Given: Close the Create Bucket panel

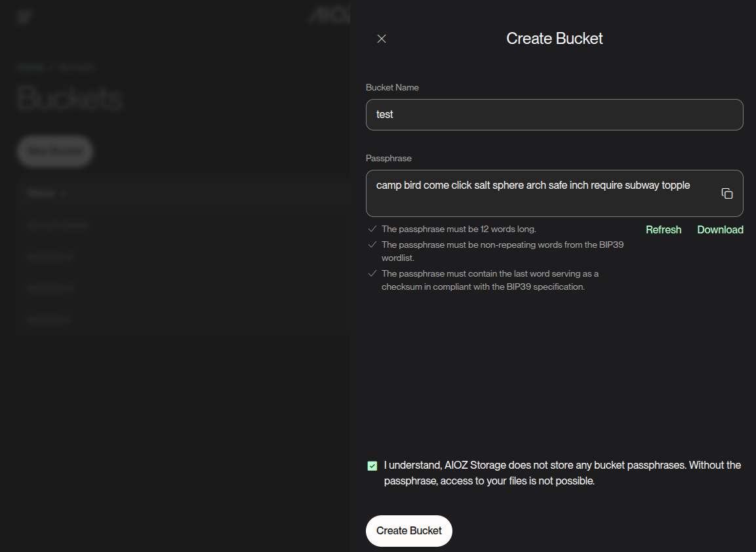Looking at the screenshot, I should pos(382,39).
